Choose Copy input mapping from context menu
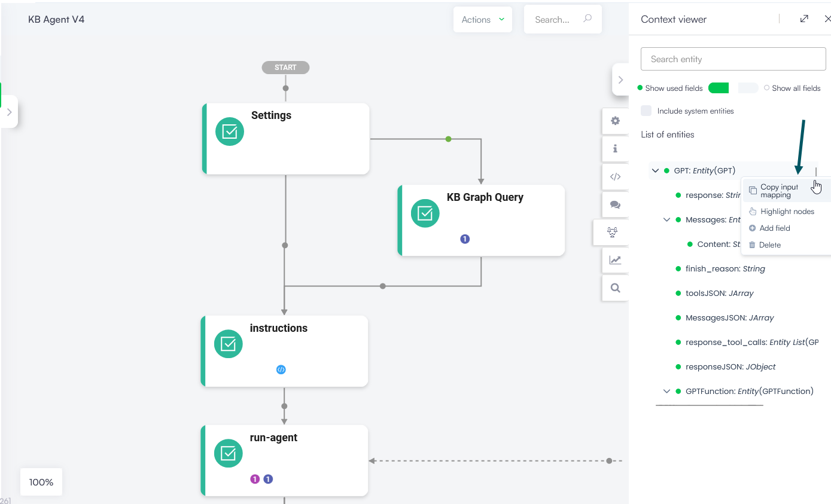Image resolution: width=831 pixels, height=504 pixels. [779, 191]
